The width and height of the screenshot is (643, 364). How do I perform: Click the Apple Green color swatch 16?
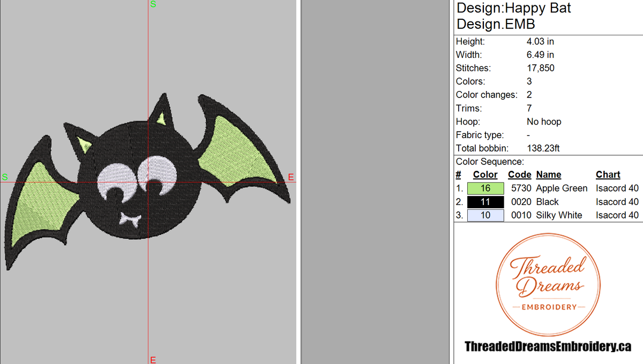click(x=485, y=188)
